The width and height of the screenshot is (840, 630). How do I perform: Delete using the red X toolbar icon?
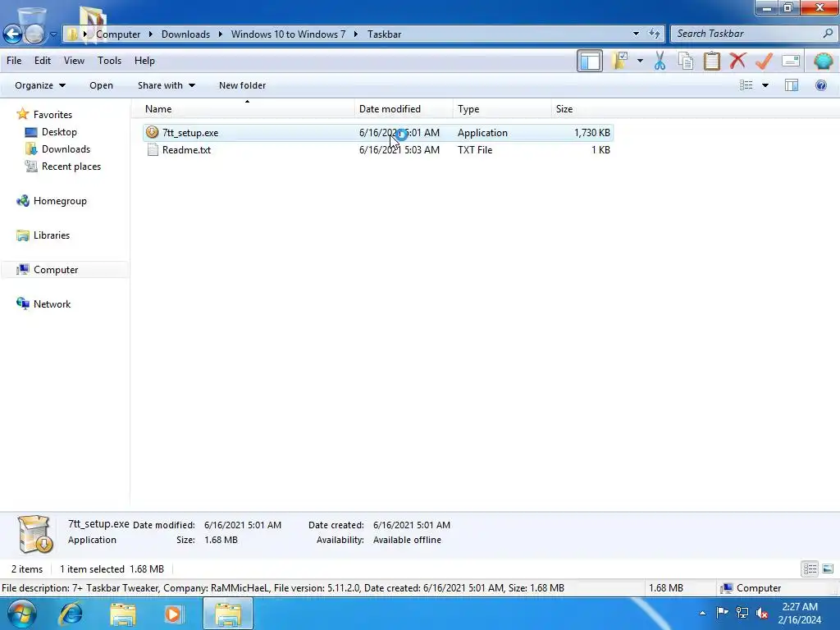(x=737, y=61)
